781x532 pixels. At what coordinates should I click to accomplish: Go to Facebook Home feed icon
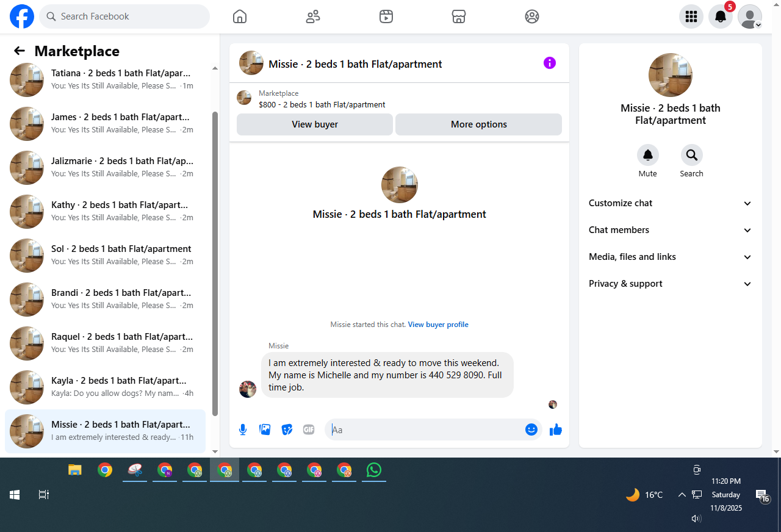pos(240,16)
